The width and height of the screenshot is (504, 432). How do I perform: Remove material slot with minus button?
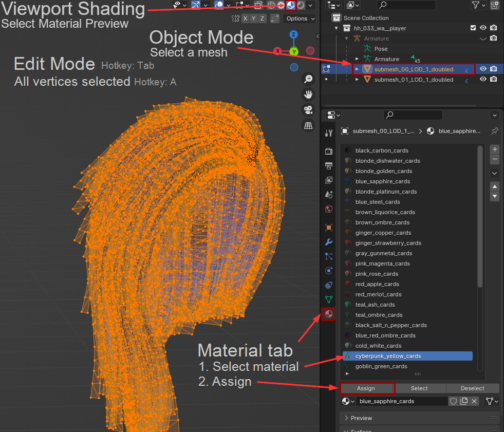[x=495, y=159]
